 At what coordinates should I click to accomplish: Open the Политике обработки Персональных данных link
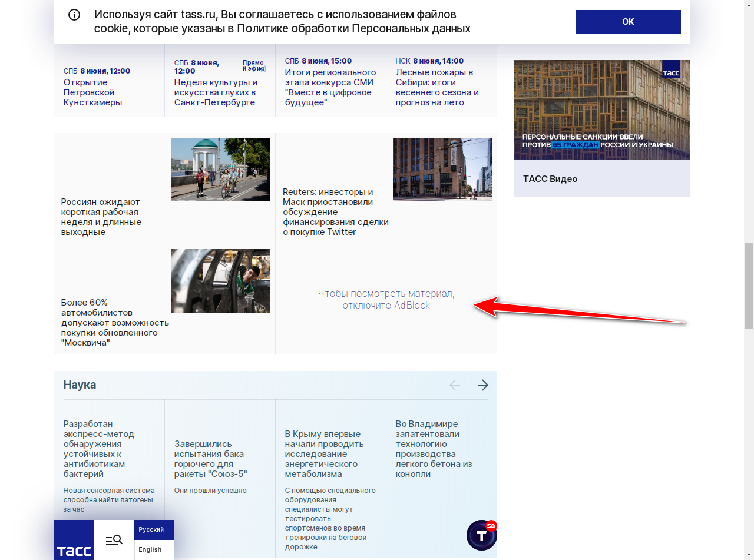pos(353,28)
